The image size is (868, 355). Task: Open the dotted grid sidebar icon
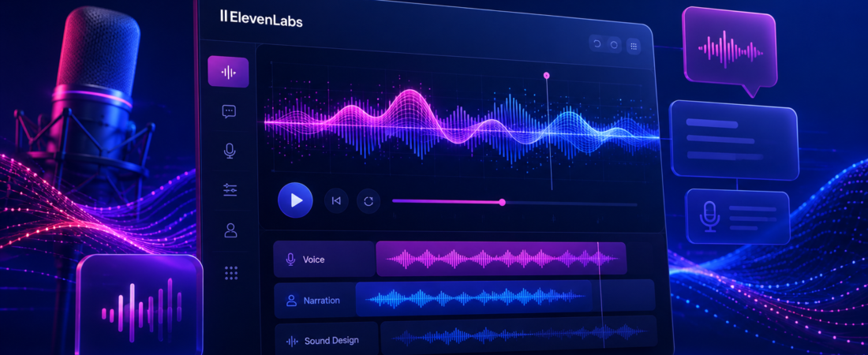pyautogui.click(x=231, y=272)
